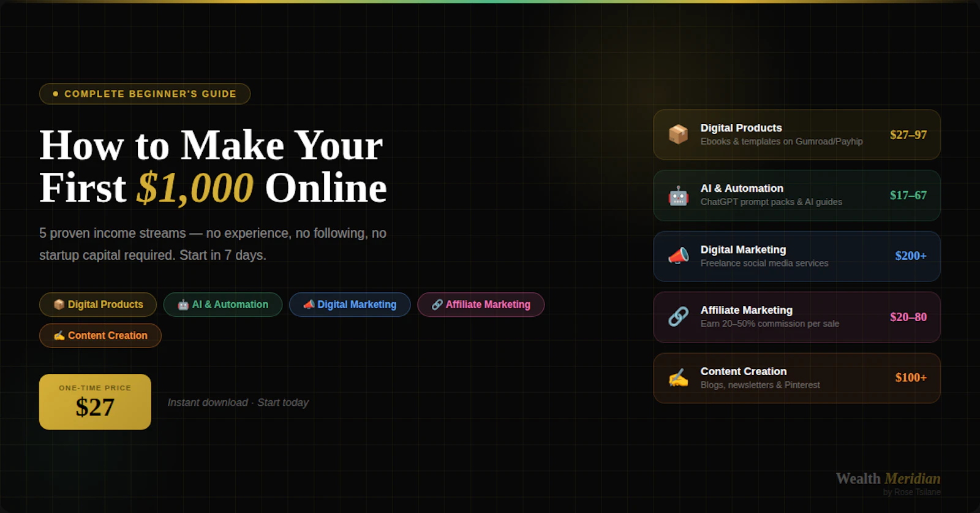The width and height of the screenshot is (980, 513).
Task: Click the Wealth Meridian logo text
Action: 888,479
